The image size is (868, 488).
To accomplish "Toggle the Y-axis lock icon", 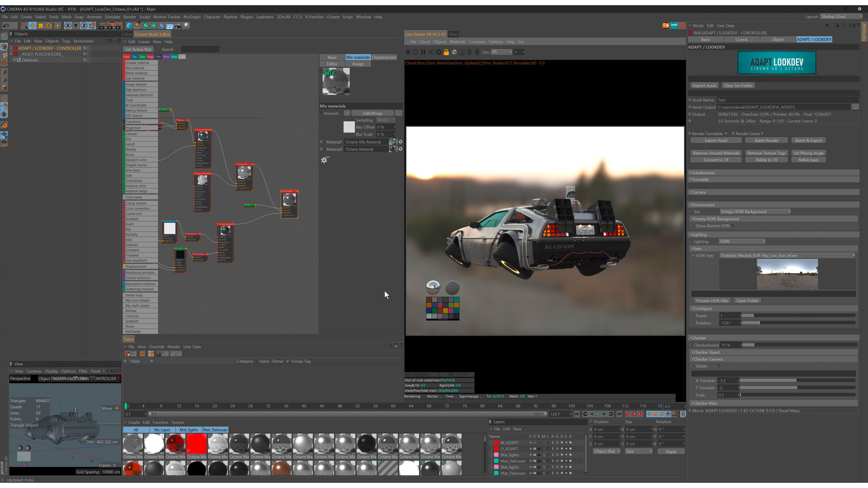I will click(75, 26).
